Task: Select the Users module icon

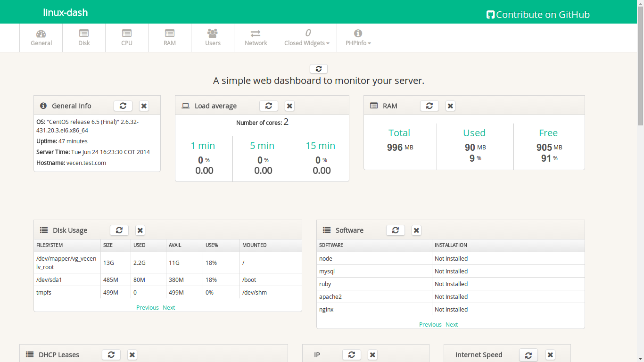Action: [x=212, y=37]
